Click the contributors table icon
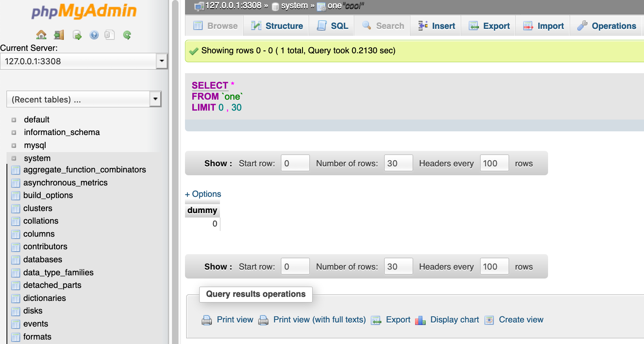 (16, 247)
